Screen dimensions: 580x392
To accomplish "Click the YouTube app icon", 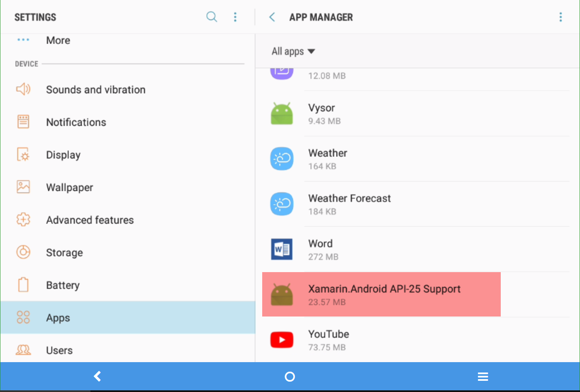I will (x=282, y=340).
